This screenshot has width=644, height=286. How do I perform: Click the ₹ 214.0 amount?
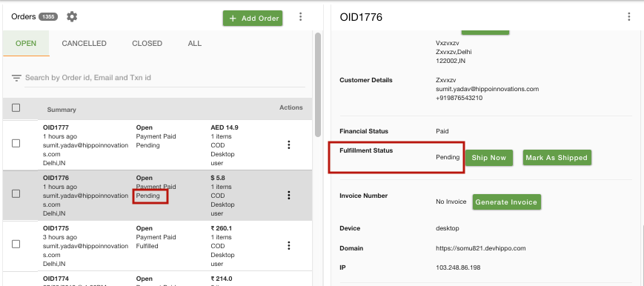pyautogui.click(x=222, y=279)
